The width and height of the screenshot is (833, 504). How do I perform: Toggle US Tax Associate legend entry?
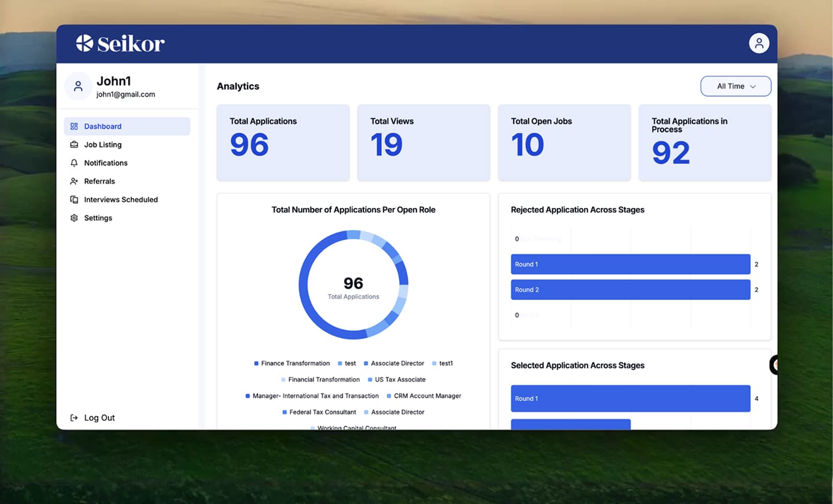click(400, 380)
